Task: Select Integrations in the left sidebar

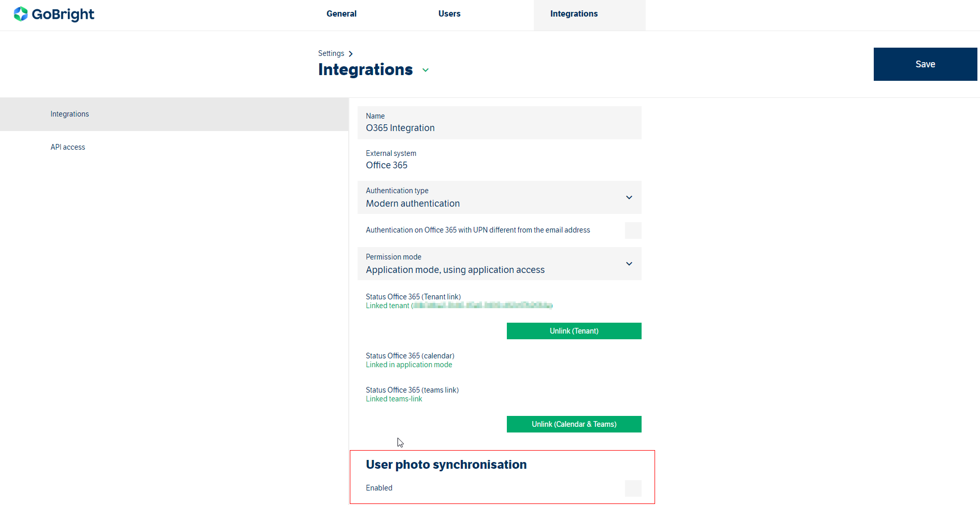Action: 70,114
